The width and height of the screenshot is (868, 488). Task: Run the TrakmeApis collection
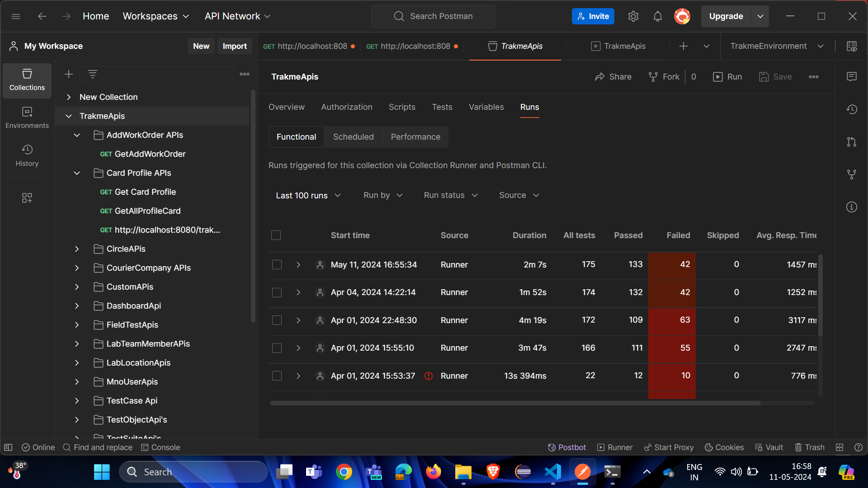click(x=727, y=77)
